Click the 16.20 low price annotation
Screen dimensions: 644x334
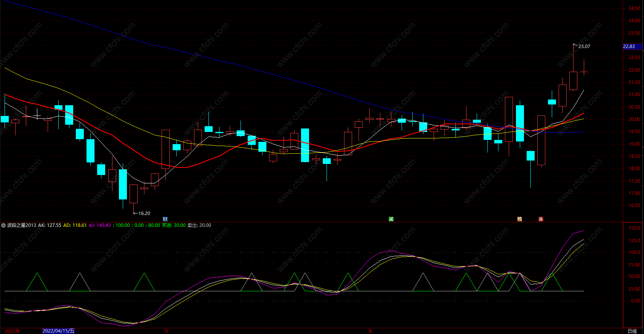click(144, 214)
